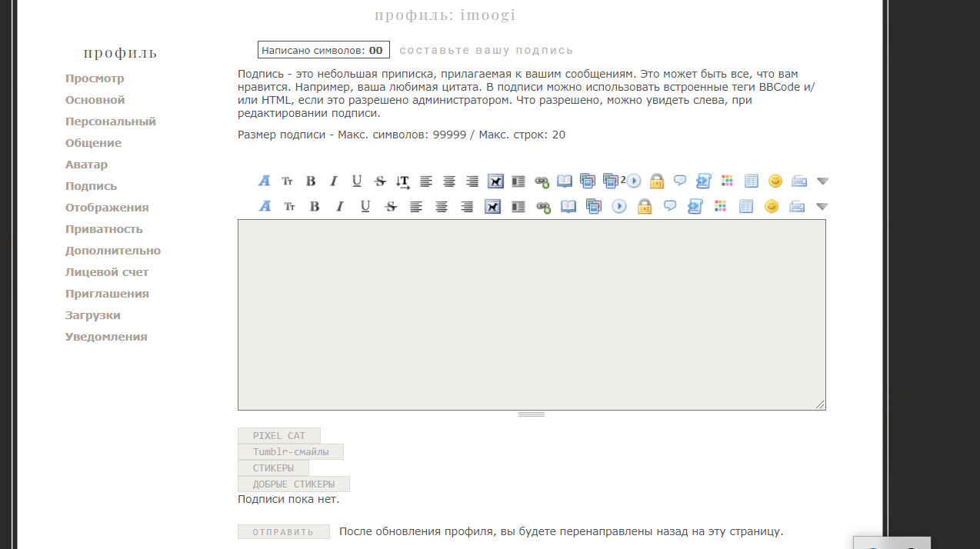The width and height of the screenshot is (980, 549).
Task: Go to the Приватность profile section
Action: [x=104, y=229]
